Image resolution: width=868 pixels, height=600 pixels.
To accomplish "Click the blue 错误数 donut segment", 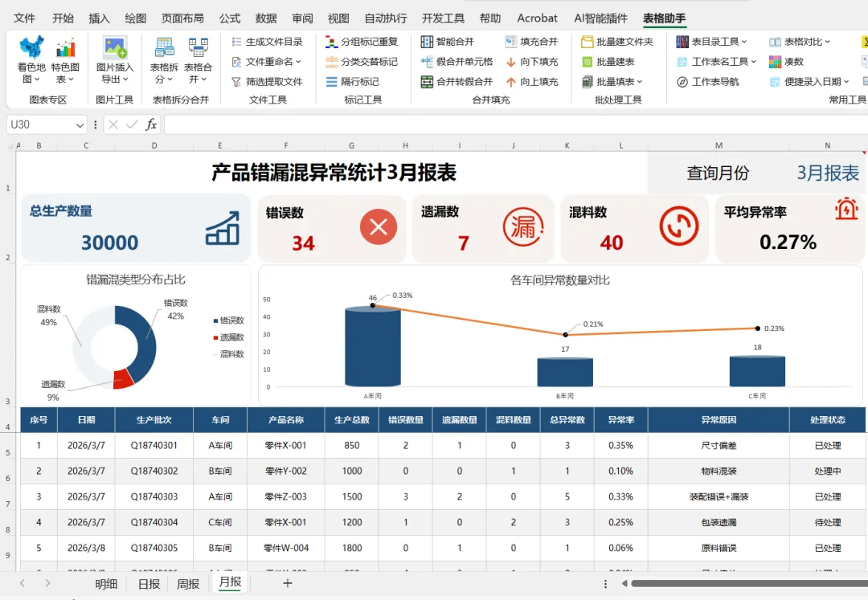I will (145, 343).
